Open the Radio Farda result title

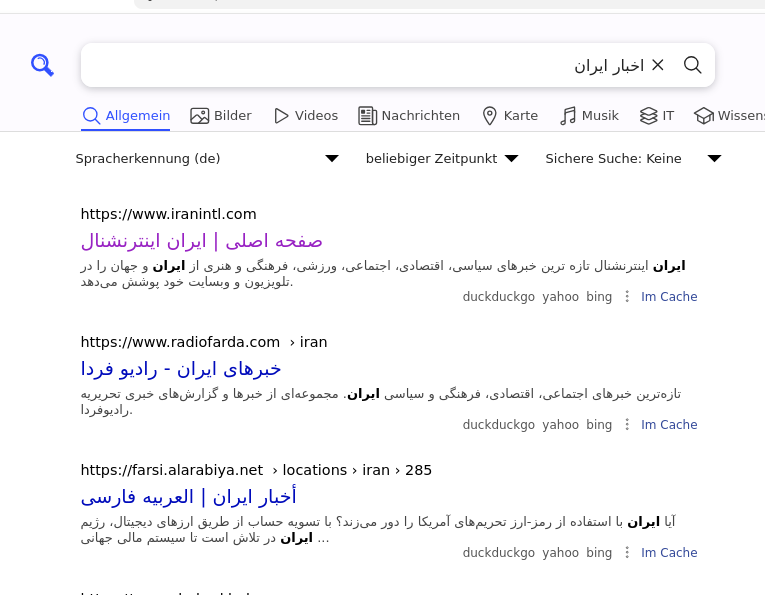click(181, 369)
